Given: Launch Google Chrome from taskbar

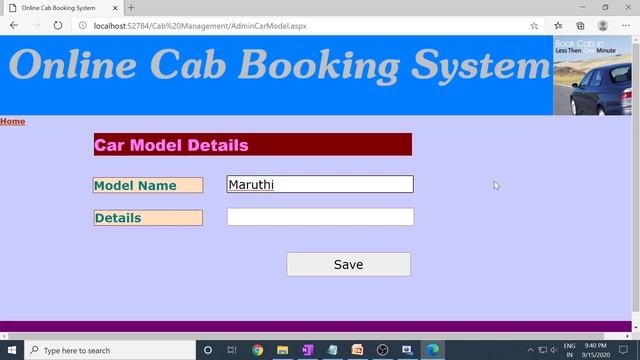Looking at the screenshot, I should [x=258, y=350].
